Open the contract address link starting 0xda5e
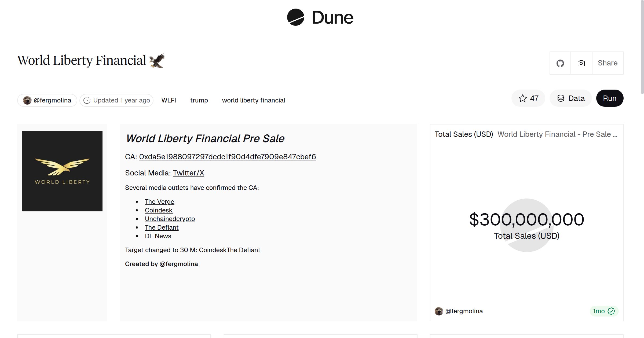Screen dimensions: 644x338 coord(227,157)
